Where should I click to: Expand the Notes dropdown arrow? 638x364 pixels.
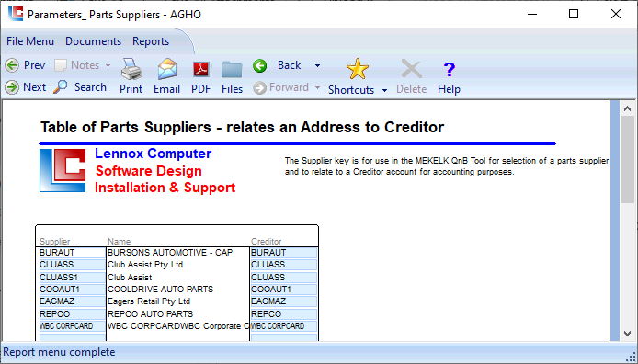pos(108,65)
